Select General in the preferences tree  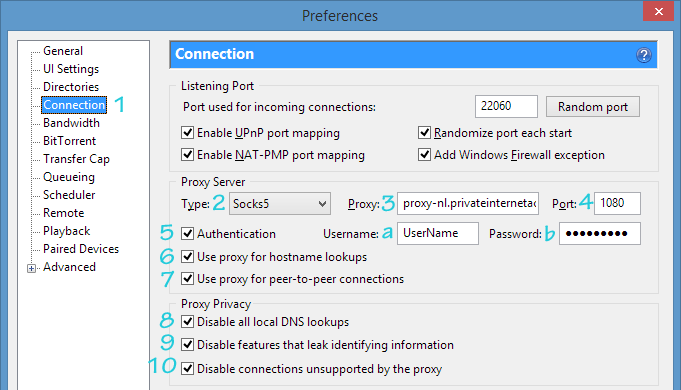tap(63, 51)
